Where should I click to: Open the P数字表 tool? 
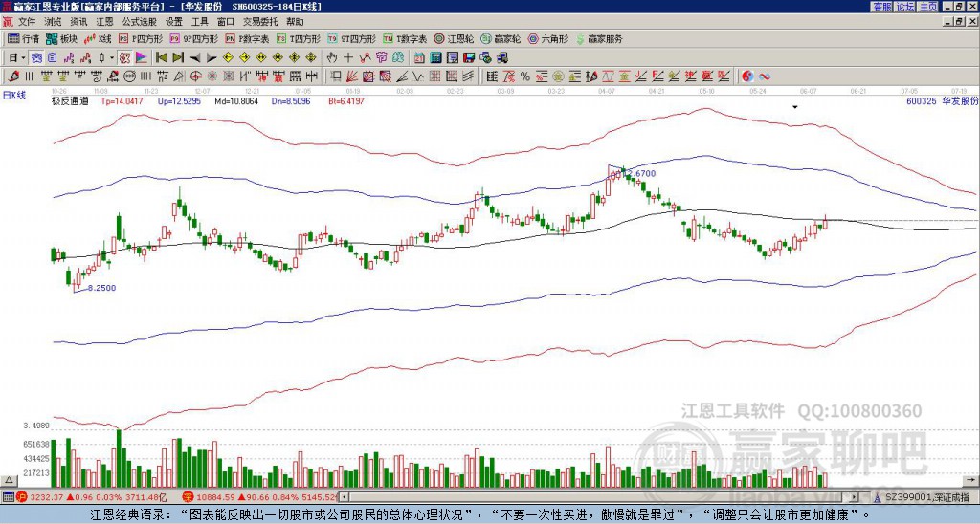click(x=248, y=38)
